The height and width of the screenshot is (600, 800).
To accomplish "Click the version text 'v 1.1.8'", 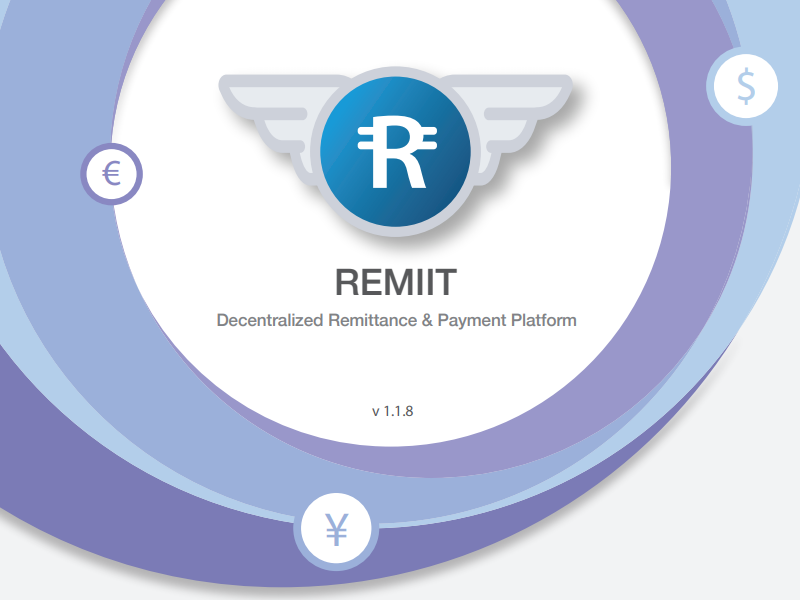I will click(392, 411).
